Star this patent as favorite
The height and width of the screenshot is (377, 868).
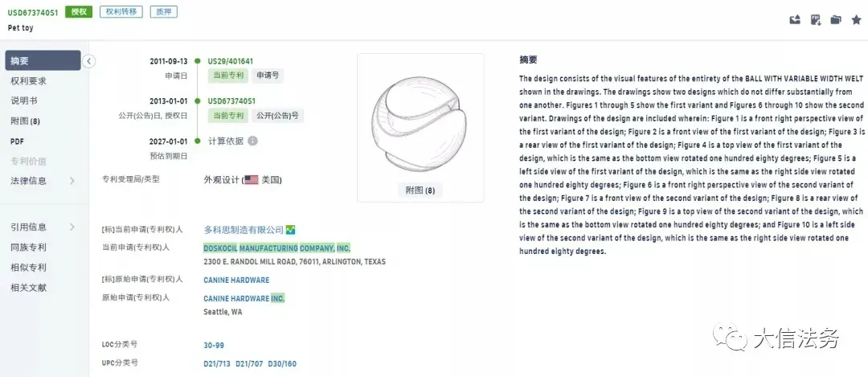tap(857, 20)
